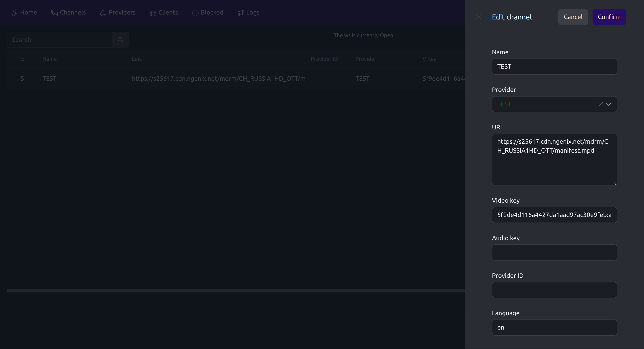The height and width of the screenshot is (349, 644).
Task: Click the Video key label
Action: (506, 200)
